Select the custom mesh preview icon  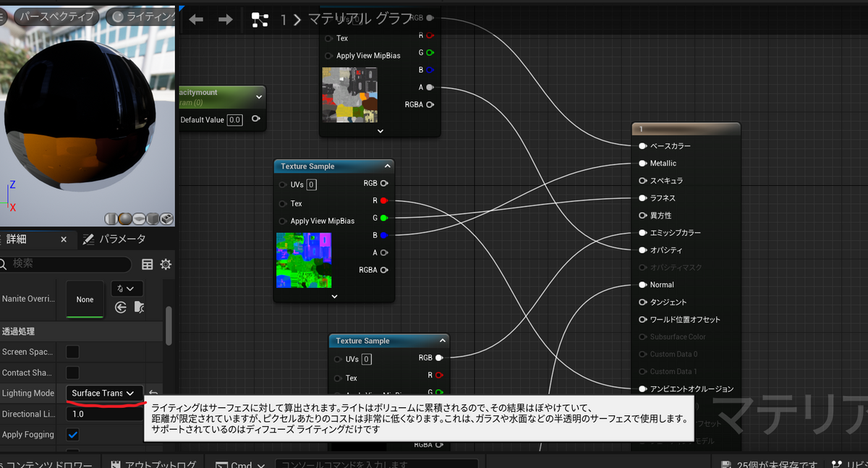coord(166,218)
